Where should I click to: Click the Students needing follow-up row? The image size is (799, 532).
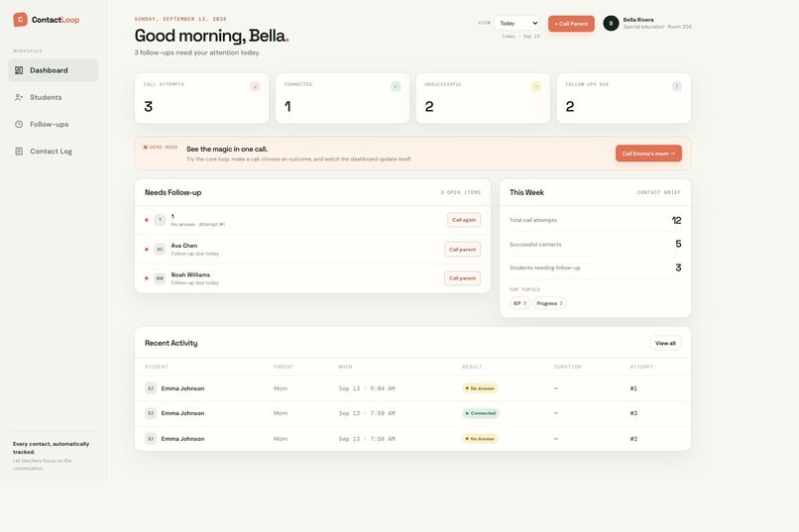(595, 267)
